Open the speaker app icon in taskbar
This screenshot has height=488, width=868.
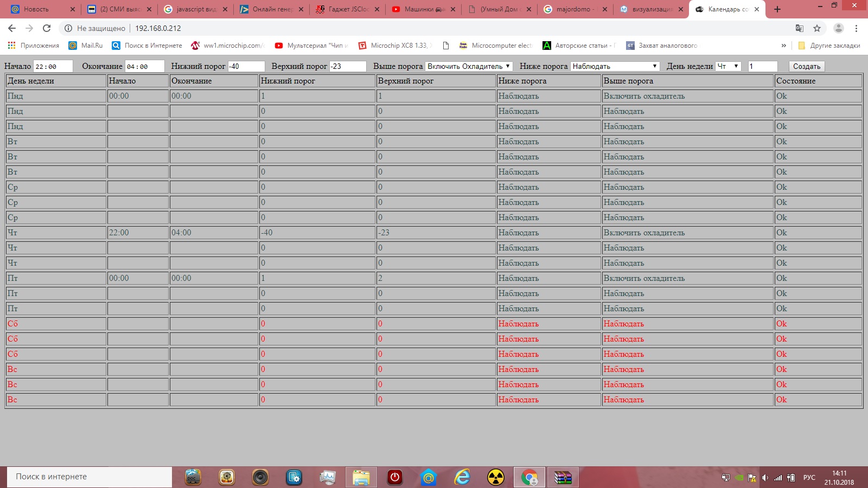[x=260, y=477]
